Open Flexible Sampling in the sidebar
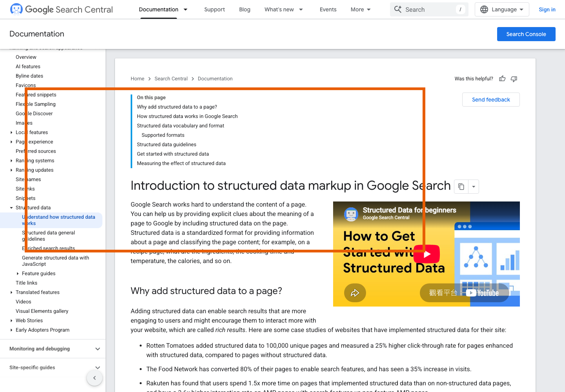 (x=36, y=104)
